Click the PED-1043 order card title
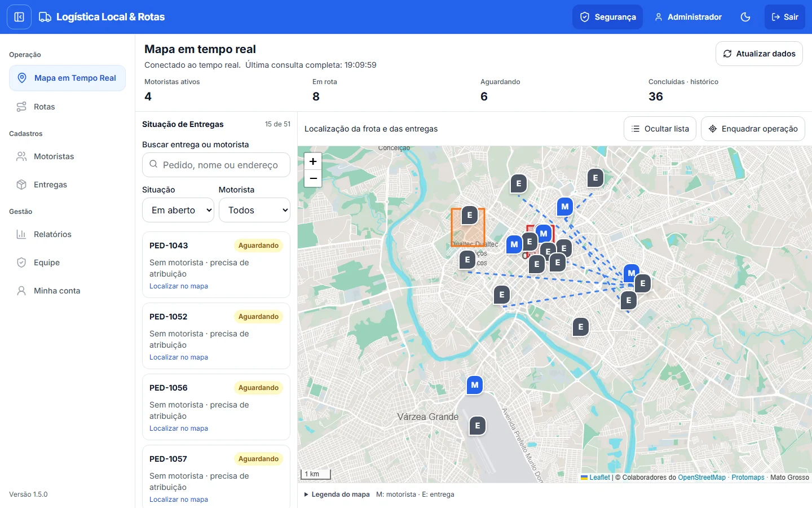The width and height of the screenshot is (812, 508). (x=169, y=246)
